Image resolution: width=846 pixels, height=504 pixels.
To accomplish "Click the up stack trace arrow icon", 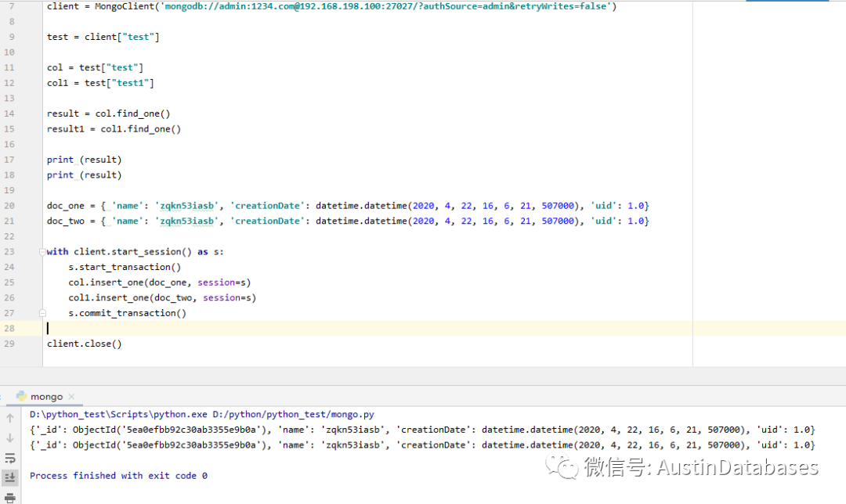I will (x=9, y=418).
